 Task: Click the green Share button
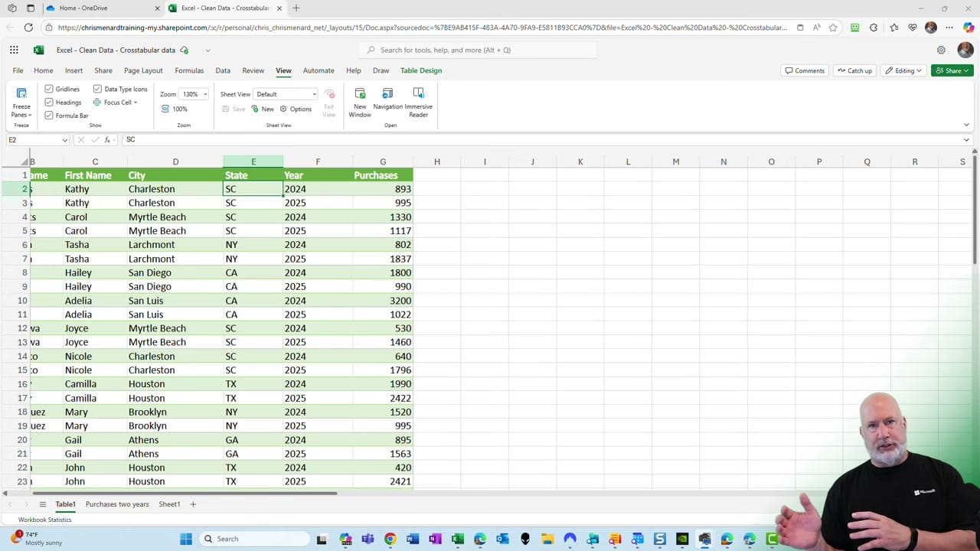pyautogui.click(x=952, y=70)
